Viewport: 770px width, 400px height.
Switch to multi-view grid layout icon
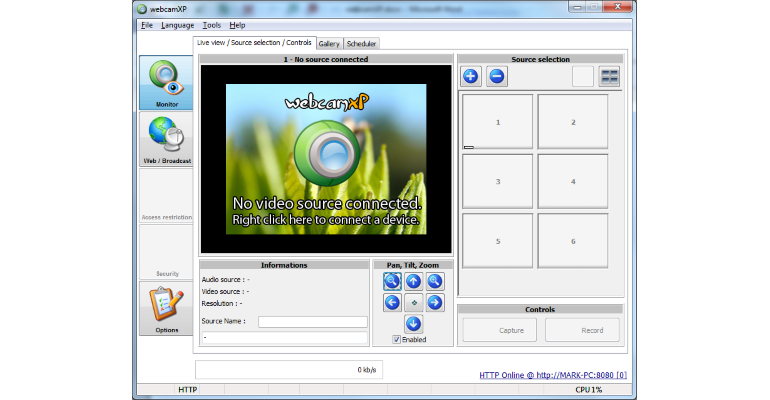pyautogui.click(x=609, y=77)
